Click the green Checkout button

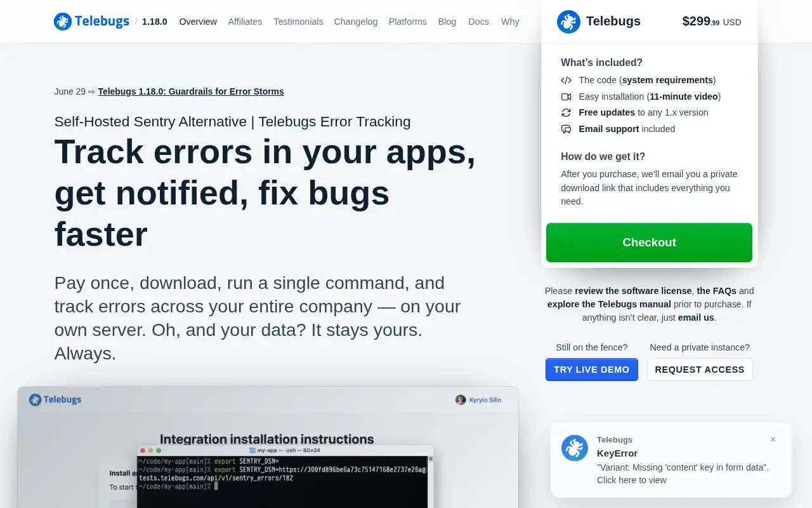[649, 243]
